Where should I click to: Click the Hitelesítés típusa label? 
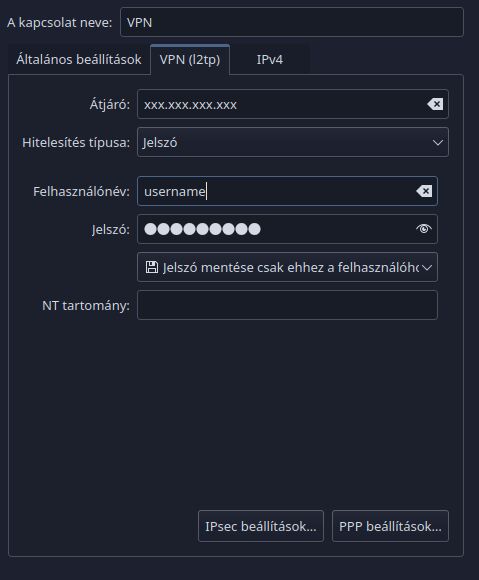point(76,142)
